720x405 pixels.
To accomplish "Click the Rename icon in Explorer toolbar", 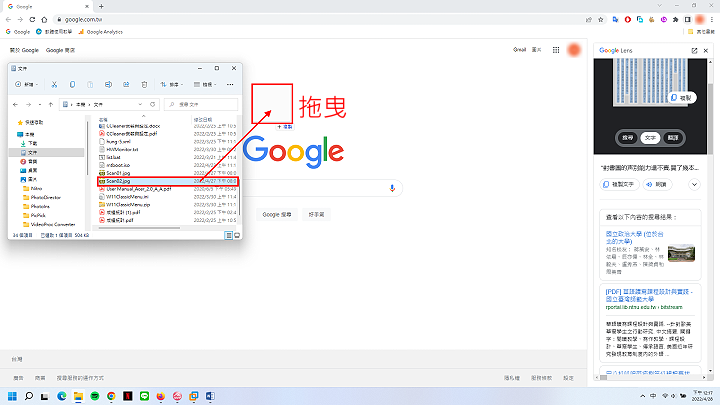I will point(108,84).
